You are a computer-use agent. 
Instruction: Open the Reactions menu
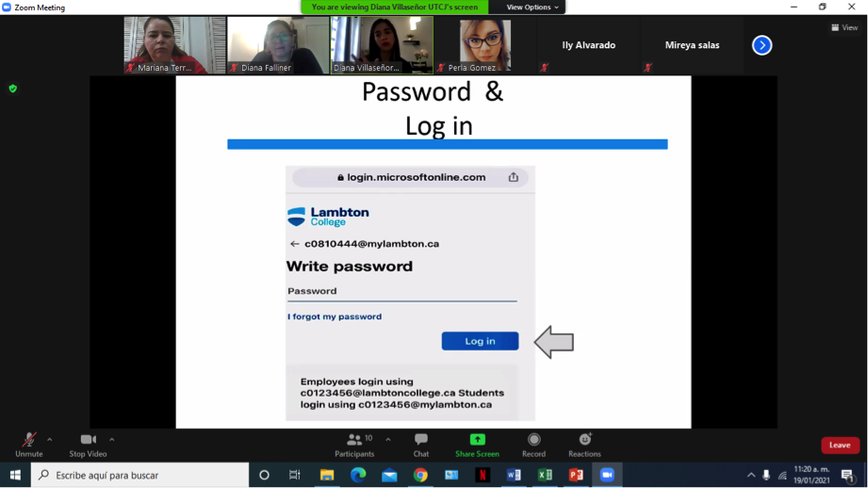point(584,445)
